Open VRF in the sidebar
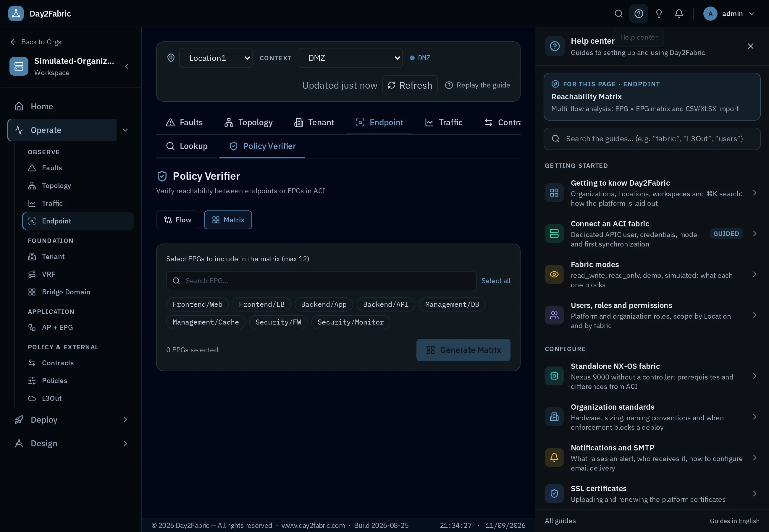Screen dimensions: 769x532 tap(78, 274)
